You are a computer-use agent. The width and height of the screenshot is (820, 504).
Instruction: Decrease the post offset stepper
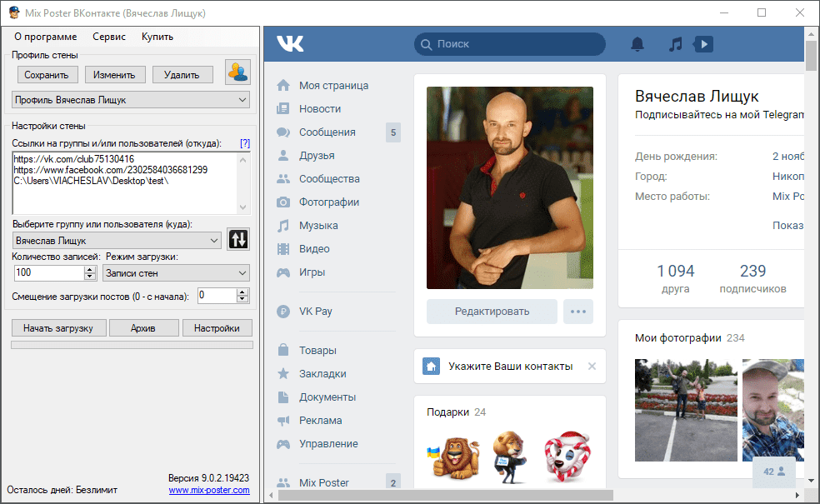click(242, 300)
